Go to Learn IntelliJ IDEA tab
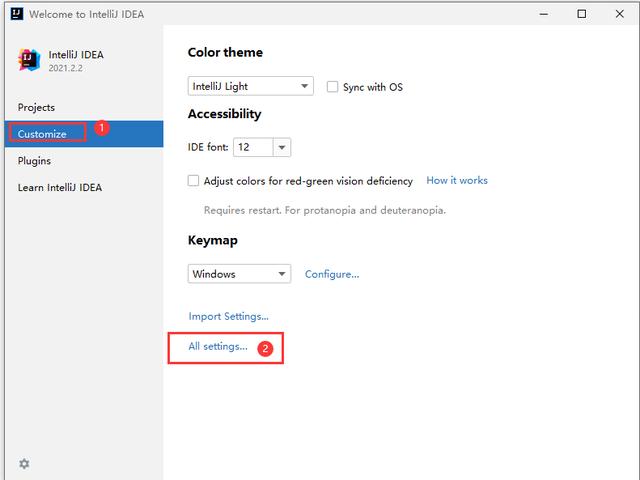 click(60, 187)
